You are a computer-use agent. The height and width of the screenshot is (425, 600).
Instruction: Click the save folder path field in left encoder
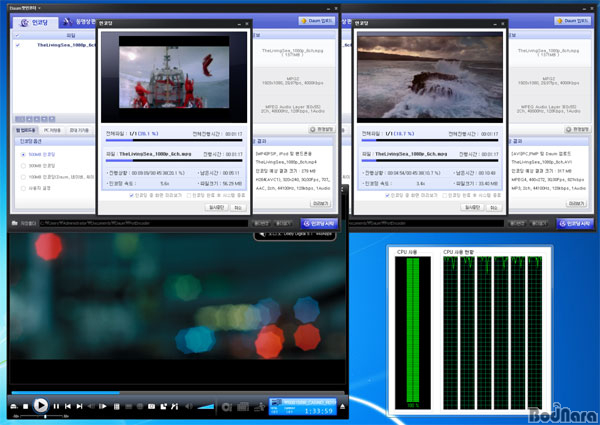(x=143, y=223)
